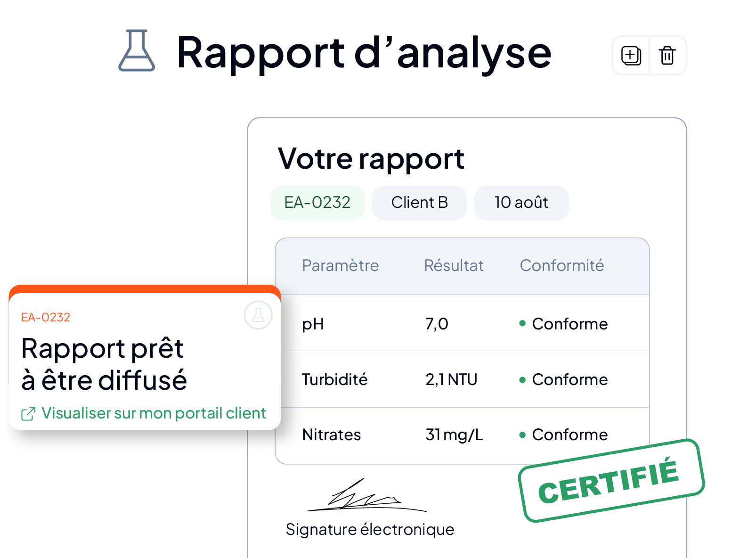The width and height of the screenshot is (756, 558).
Task: Click the flask icon beside Rapport d'analyse
Action: point(137,51)
